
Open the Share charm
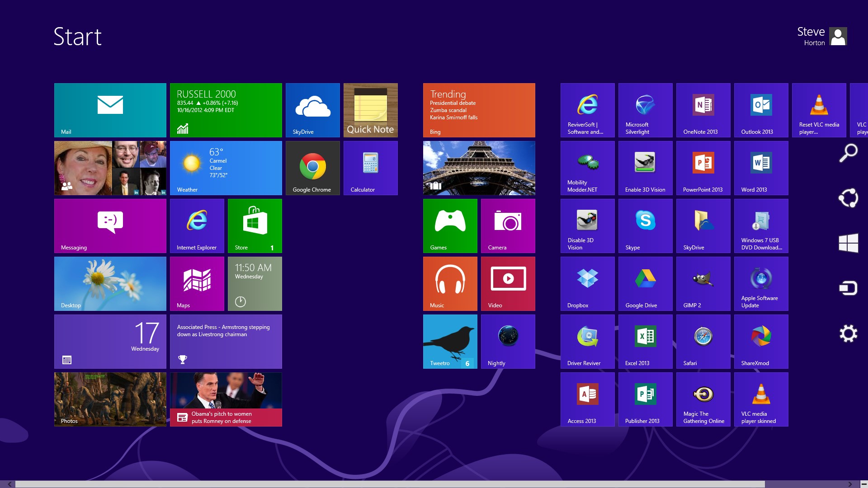[849, 198]
